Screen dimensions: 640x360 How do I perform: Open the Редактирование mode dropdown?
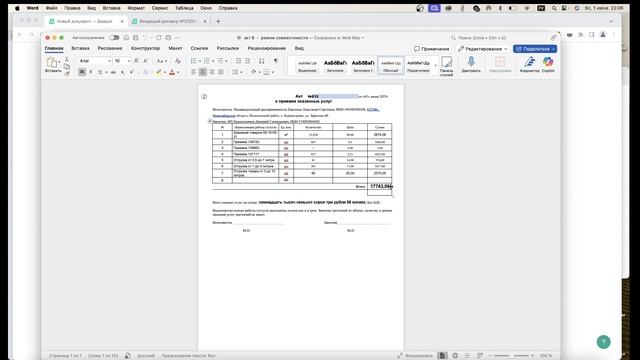(482, 49)
